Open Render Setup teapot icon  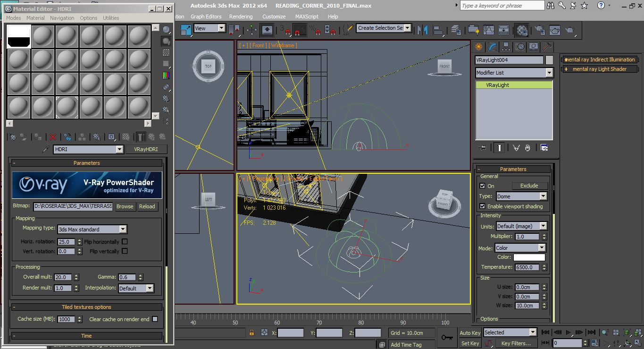coord(539,30)
